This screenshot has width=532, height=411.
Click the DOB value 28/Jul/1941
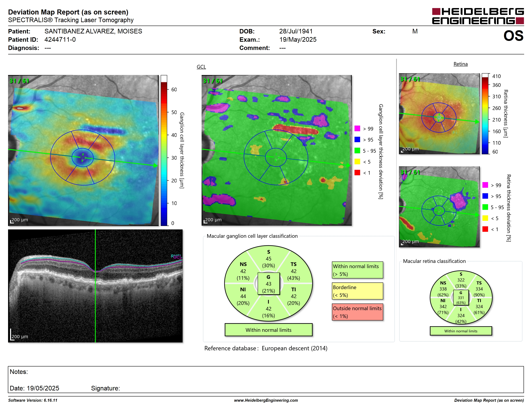click(296, 31)
